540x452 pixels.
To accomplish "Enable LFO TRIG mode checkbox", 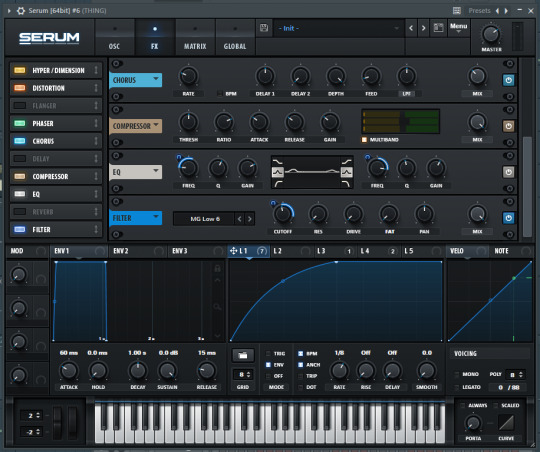I will 268,353.
